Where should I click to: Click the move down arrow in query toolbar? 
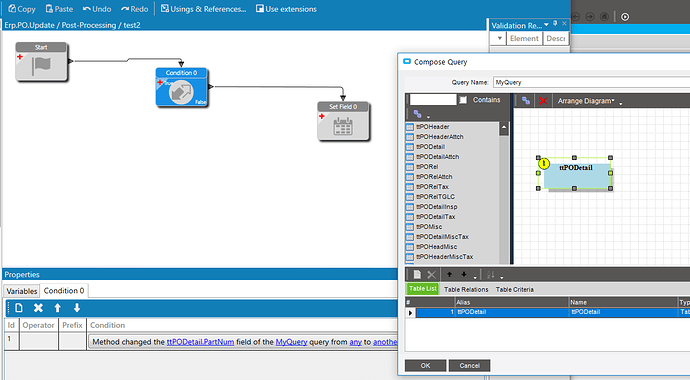click(464, 274)
